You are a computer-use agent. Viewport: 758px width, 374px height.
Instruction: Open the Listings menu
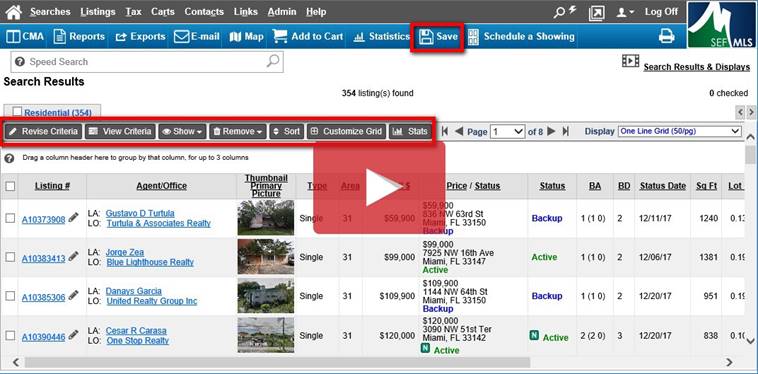coord(98,12)
